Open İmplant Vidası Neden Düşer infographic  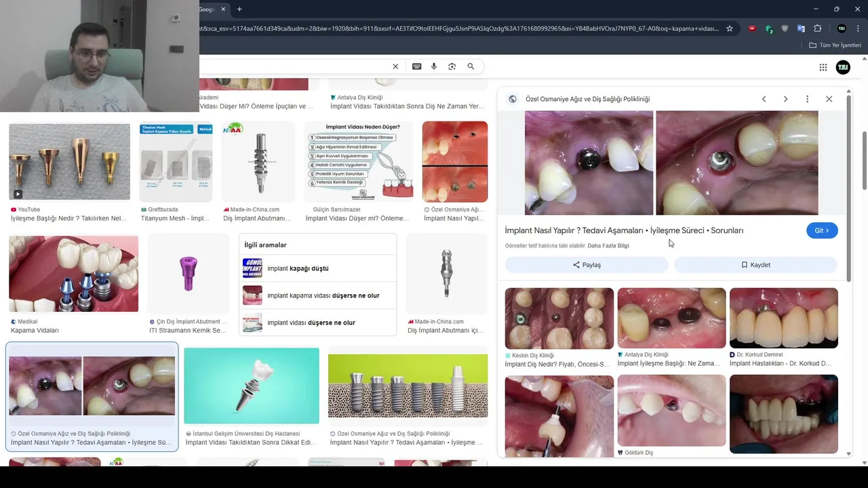[x=359, y=162]
